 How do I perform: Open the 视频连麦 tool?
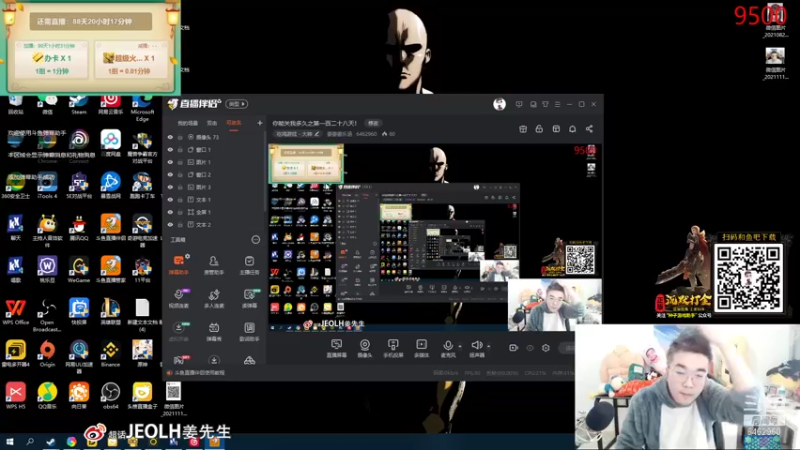(x=179, y=298)
